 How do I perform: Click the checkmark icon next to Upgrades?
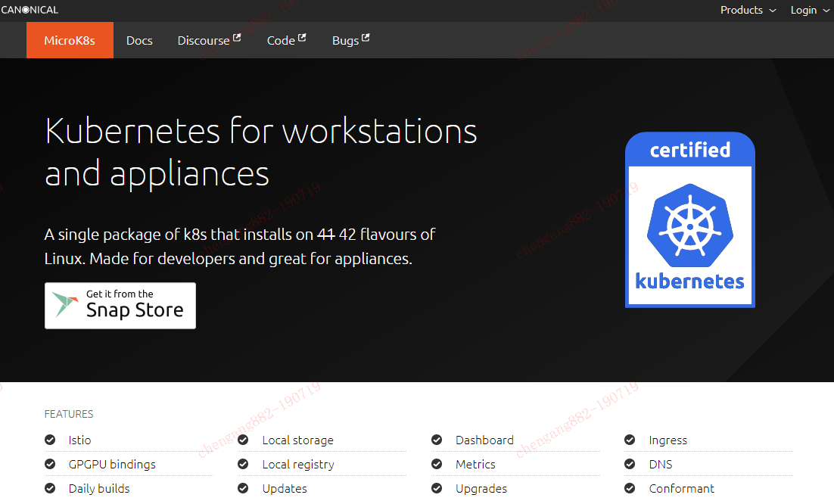tap(437, 488)
